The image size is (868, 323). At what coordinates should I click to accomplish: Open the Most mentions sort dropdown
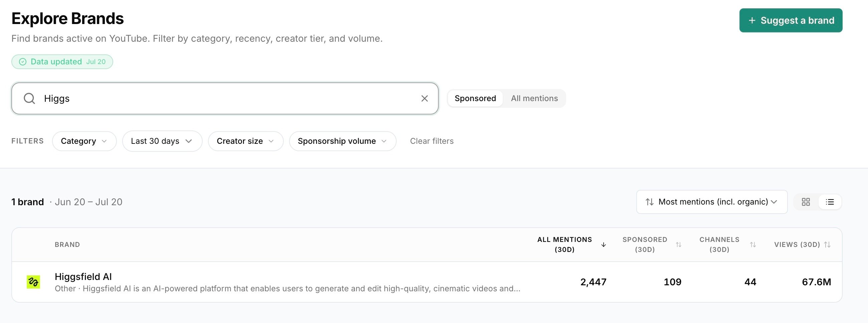coord(712,202)
